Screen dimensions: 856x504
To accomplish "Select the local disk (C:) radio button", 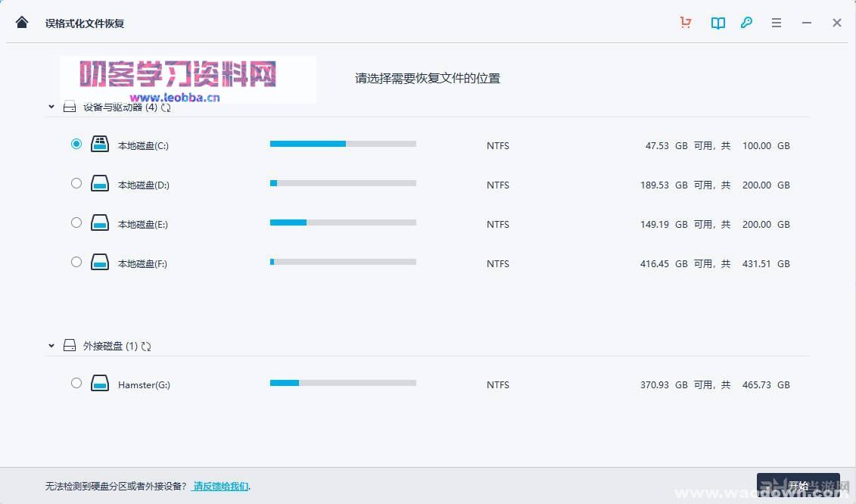I will [76, 144].
